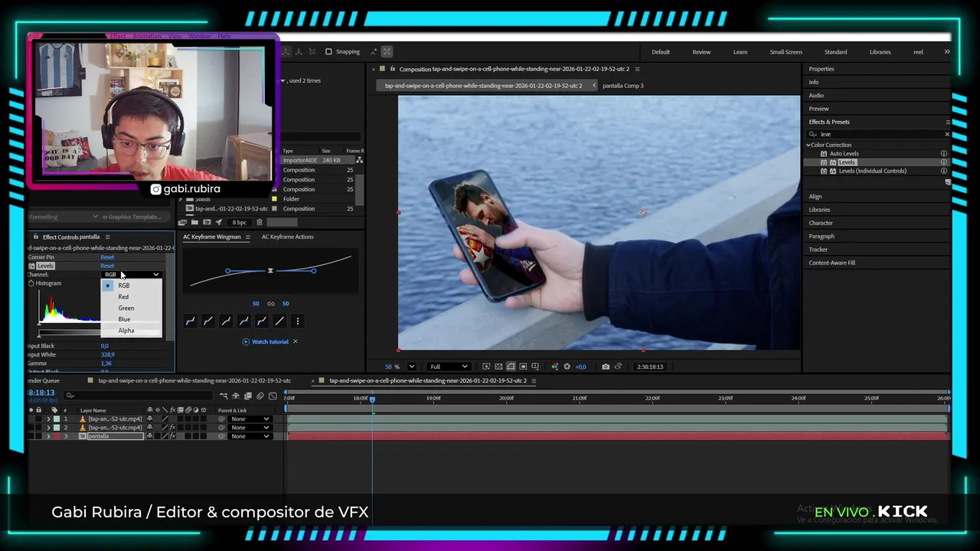Image resolution: width=980 pixels, height=551 pixels.
Task: Open the Levels Channel combo box
Action: (131, 274)
